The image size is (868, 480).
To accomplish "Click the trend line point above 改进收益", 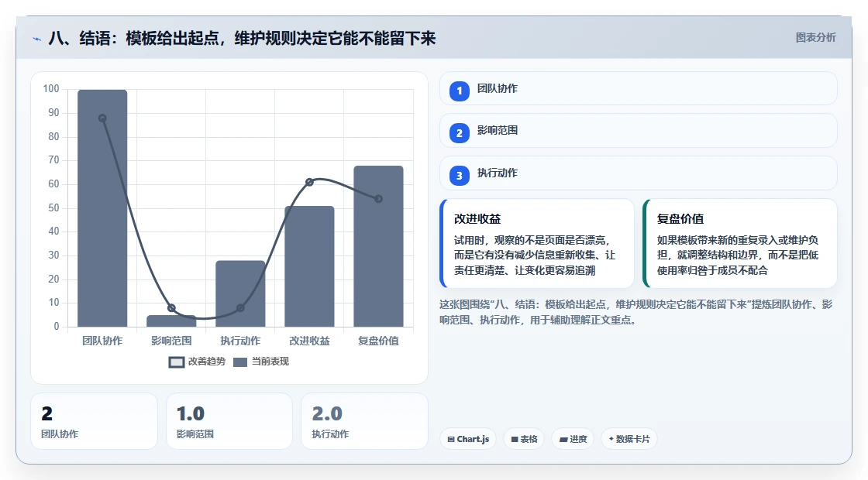I will [x=309, y=182].
